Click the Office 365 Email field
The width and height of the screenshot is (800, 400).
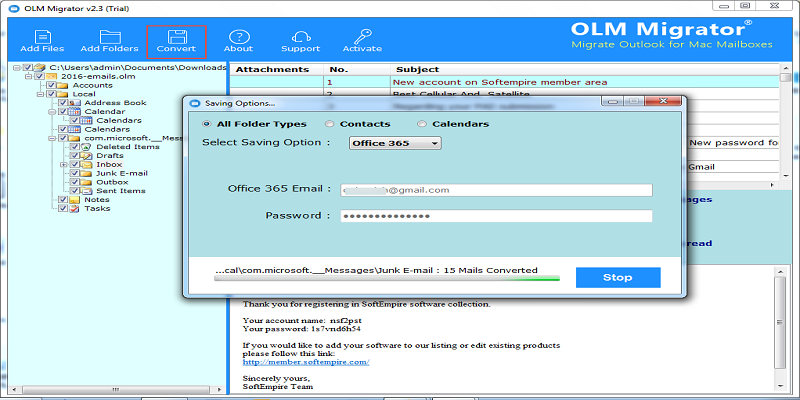pyautogui.click(x=496, y=190)
